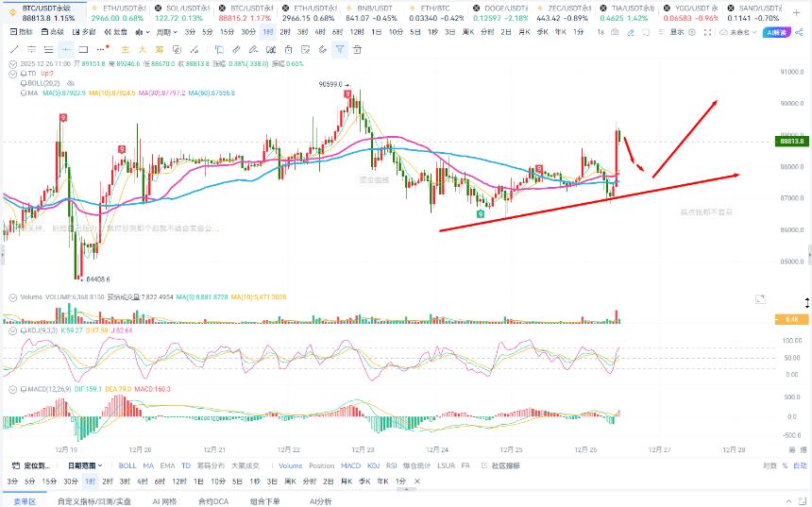Select the 15分 timeframe in top toolbar

[x=227, y=32]
